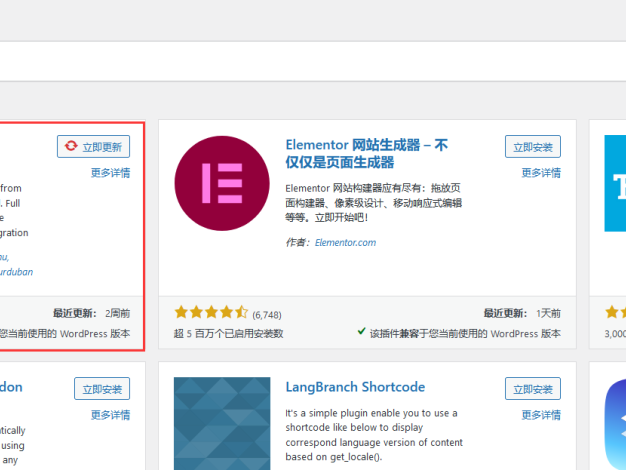Screen dimensions: 626x470
Task: Visit the Elementor.com author link
Action: coord(345,242)
